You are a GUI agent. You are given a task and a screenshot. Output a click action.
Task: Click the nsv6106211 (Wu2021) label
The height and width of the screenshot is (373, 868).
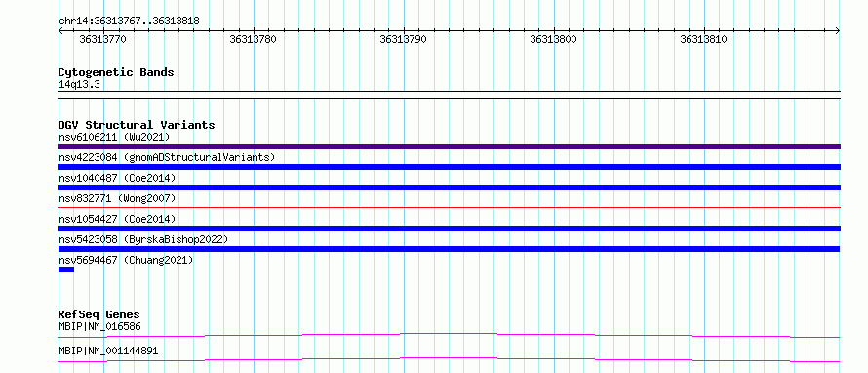tap(114, 137)
